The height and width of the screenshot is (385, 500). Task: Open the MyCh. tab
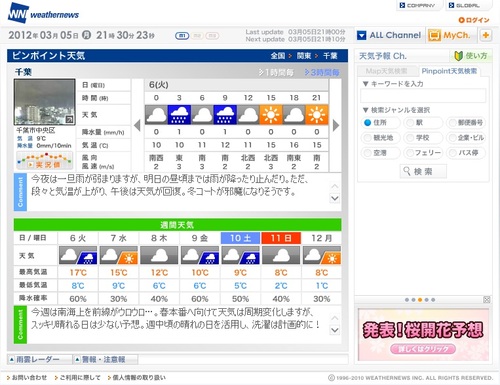[x=451, y=35]
